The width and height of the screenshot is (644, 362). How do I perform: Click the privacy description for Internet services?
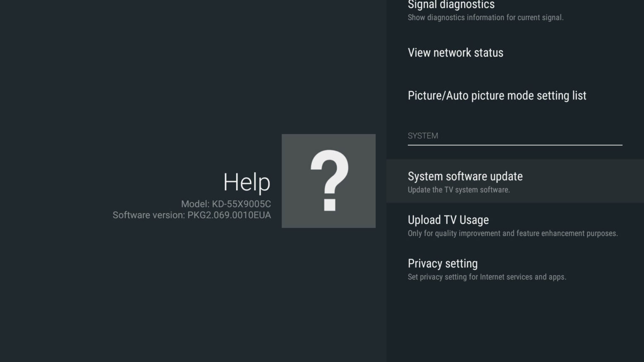point(487,277)
